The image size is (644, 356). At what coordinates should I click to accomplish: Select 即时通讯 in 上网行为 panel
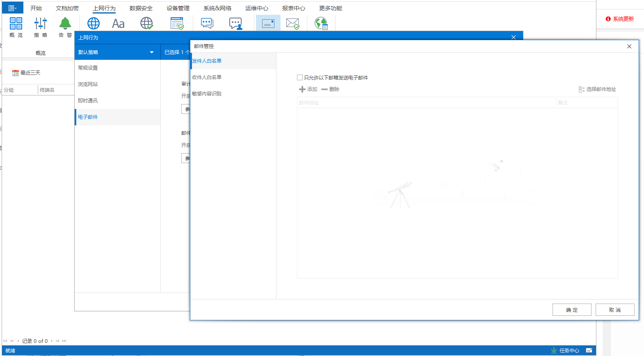[x=117, y=101]
